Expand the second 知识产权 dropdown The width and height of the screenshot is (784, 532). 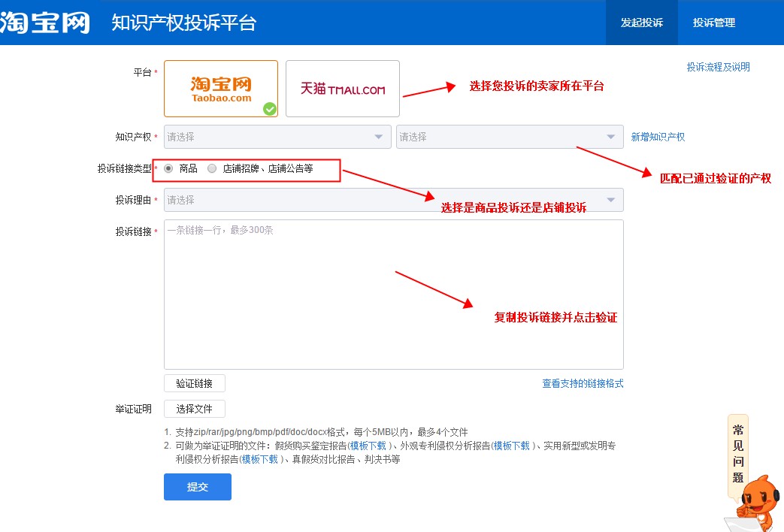tap(510, 137)
